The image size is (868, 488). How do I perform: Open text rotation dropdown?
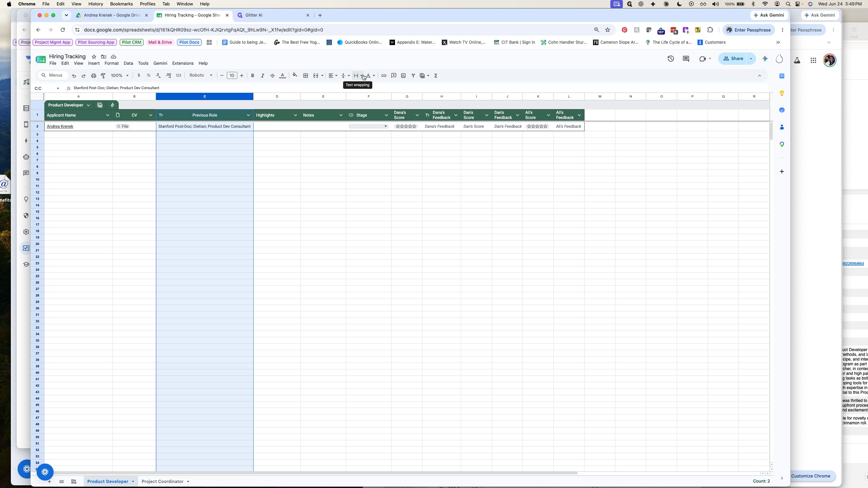pos(370,76)
